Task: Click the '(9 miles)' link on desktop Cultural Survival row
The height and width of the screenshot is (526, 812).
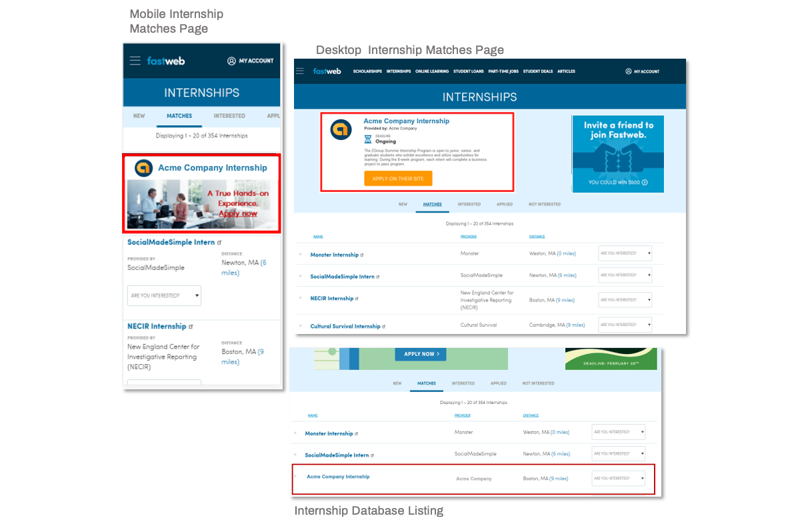Action: tap(575, 325)
